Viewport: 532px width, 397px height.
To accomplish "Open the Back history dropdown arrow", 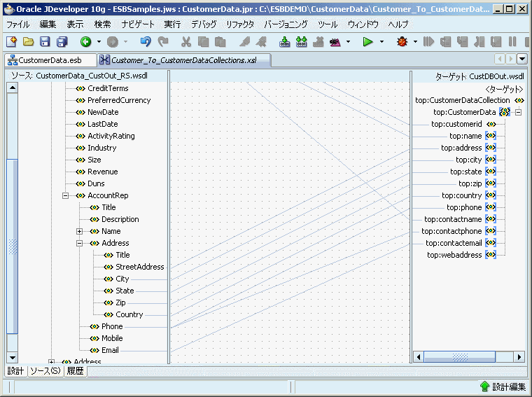I will 99,42.
